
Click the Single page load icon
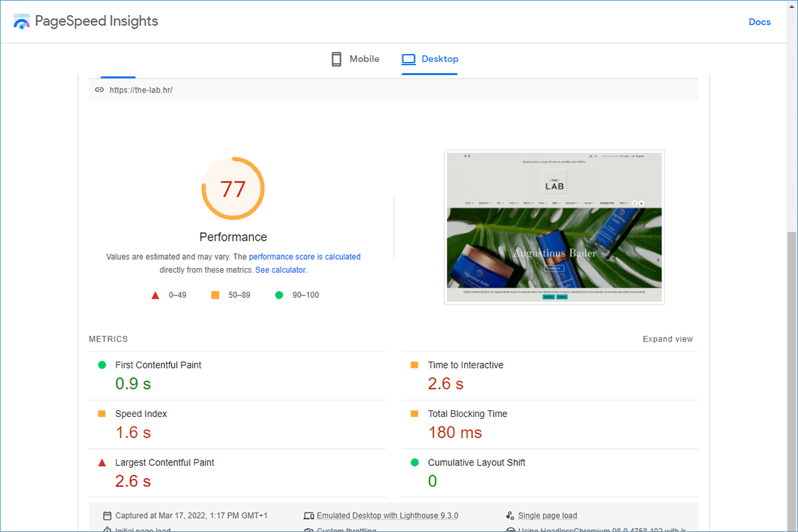510,515
